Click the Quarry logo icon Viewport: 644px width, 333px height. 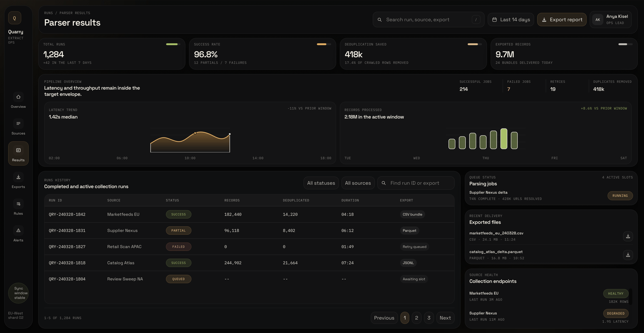click(x=15, y=18)
